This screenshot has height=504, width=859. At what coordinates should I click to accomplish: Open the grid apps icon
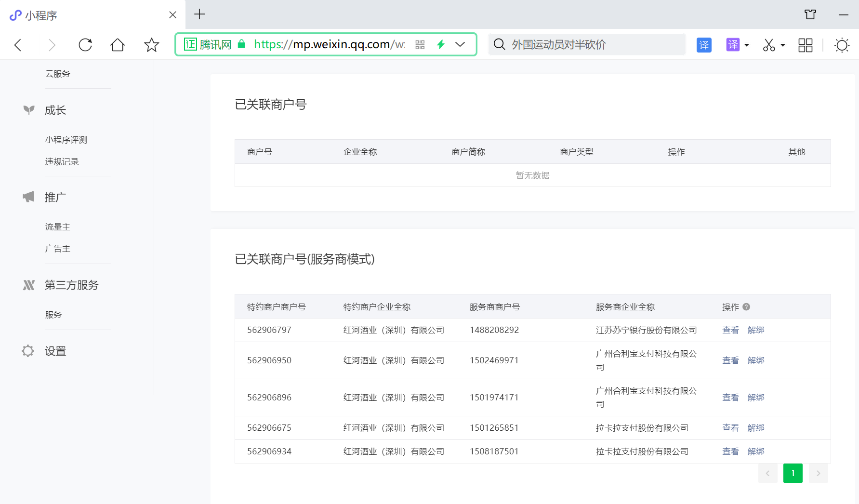[x=806, y=45]
